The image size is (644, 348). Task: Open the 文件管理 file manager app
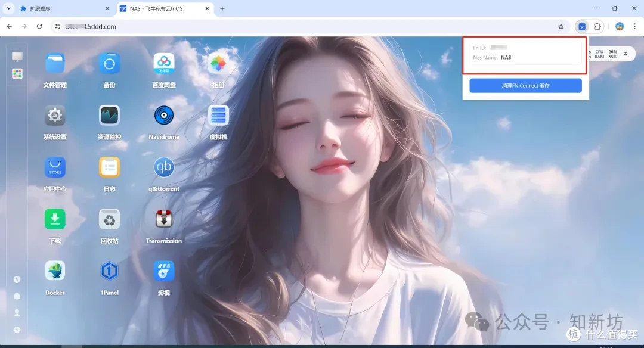55,64
